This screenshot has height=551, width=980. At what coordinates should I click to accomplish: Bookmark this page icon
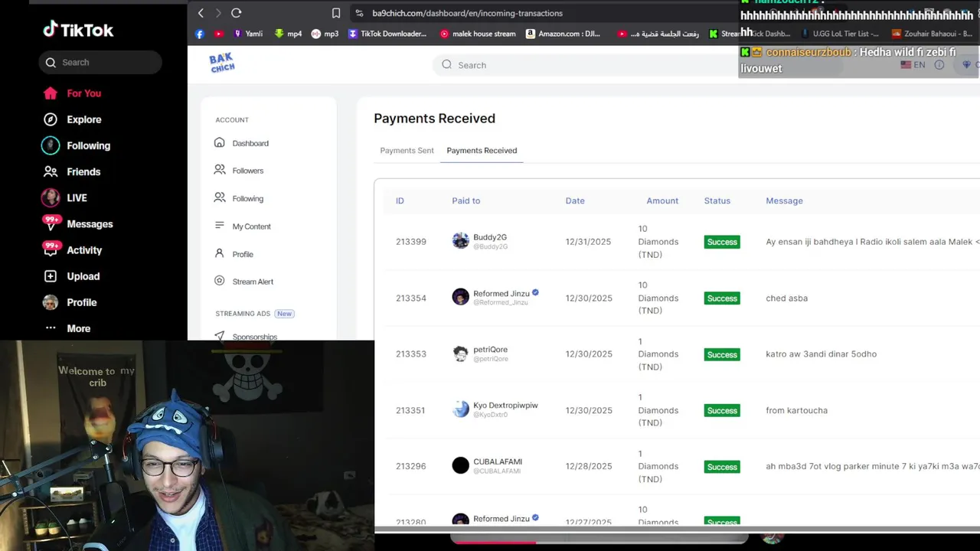point(336,13)
